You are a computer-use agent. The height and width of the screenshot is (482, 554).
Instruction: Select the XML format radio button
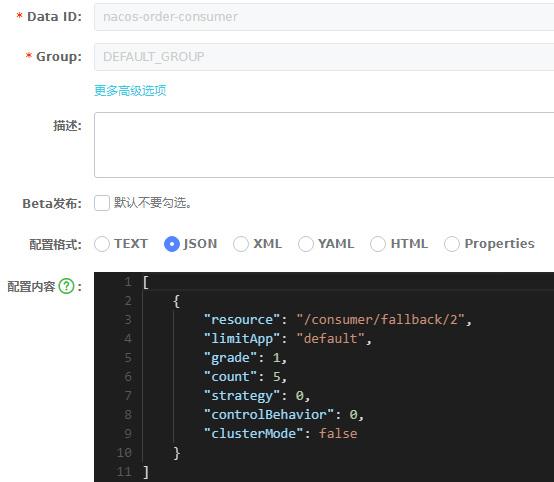click(241, 244)
